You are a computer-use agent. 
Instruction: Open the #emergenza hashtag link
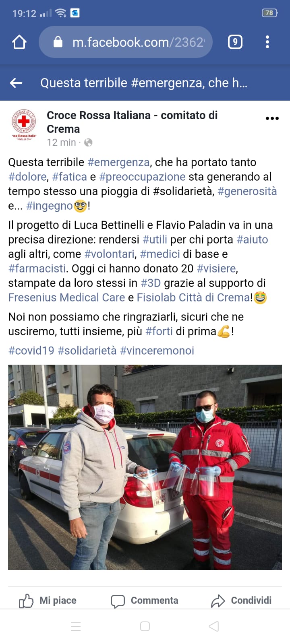(x=118, y=162)
